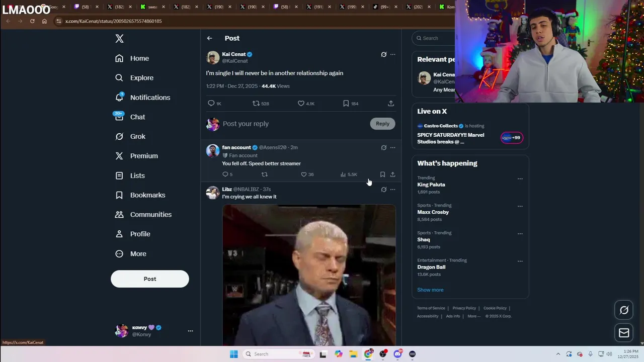Open options for Maxx Crosby trend

coord(520,206)
